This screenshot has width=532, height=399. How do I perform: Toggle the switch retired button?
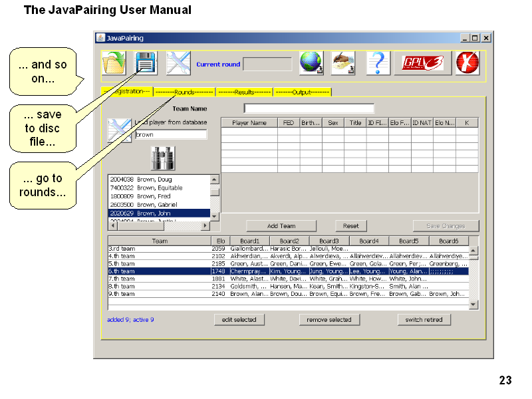(424, 320)
